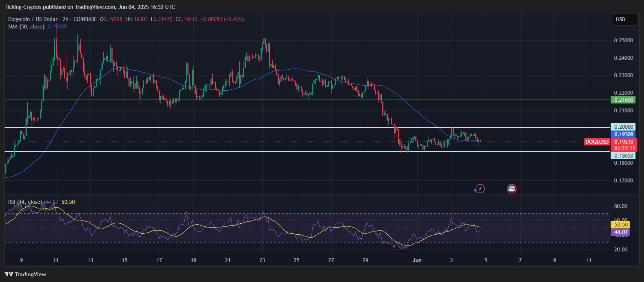Click the 01:27:12 candle countdown timer
This screenshot has height=282, width=644.
[x=624, y=148]
